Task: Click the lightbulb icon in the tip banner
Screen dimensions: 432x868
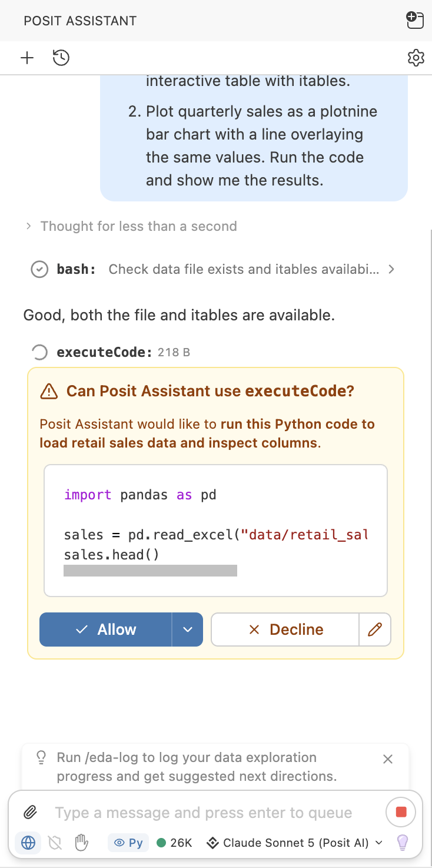Action: 41,757
